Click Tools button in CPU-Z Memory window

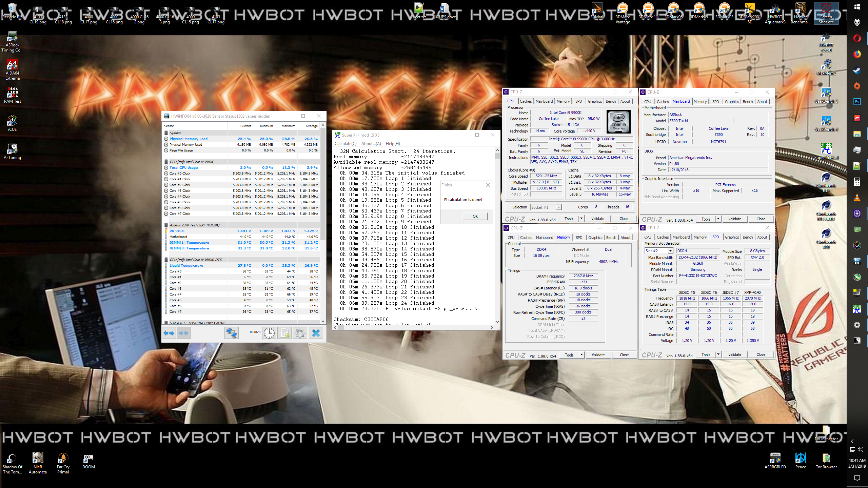click(569, 355)
